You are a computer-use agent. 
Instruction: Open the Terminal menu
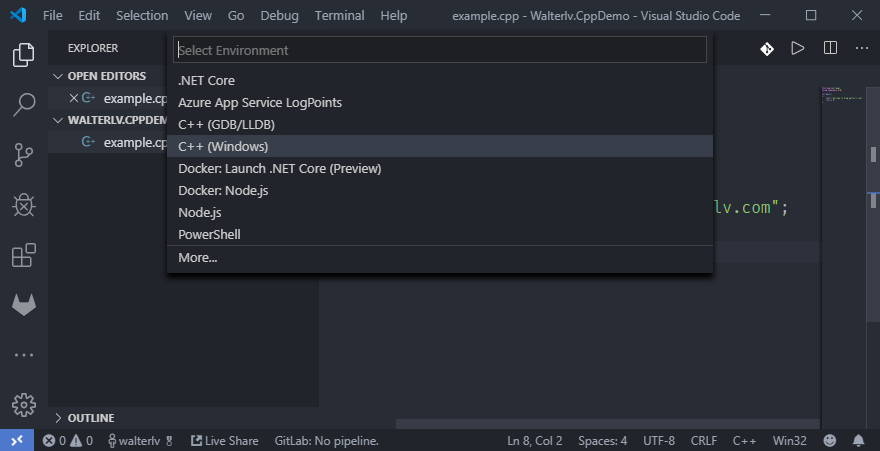339,16
